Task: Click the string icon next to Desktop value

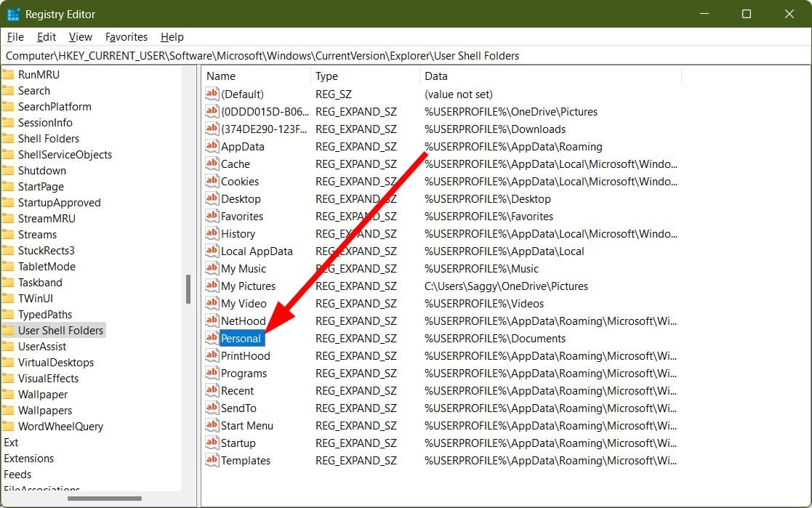Action: (x=212, y=198)
